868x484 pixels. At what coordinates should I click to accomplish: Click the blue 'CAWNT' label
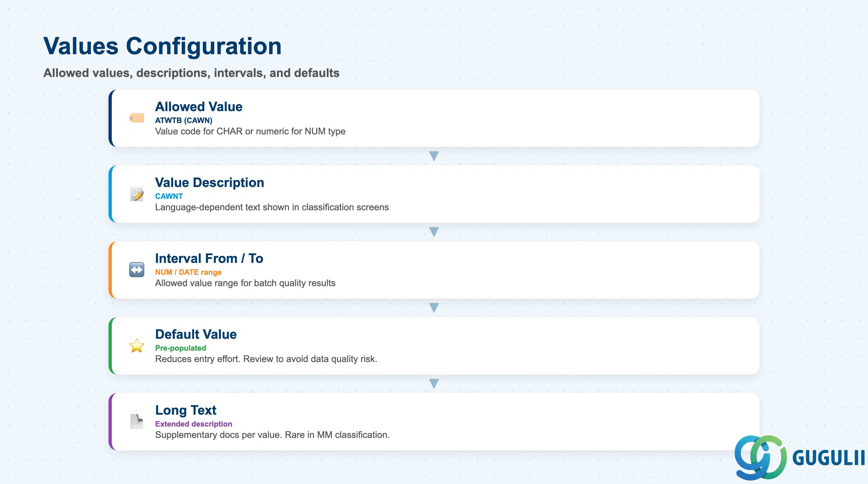click(169, 196)
